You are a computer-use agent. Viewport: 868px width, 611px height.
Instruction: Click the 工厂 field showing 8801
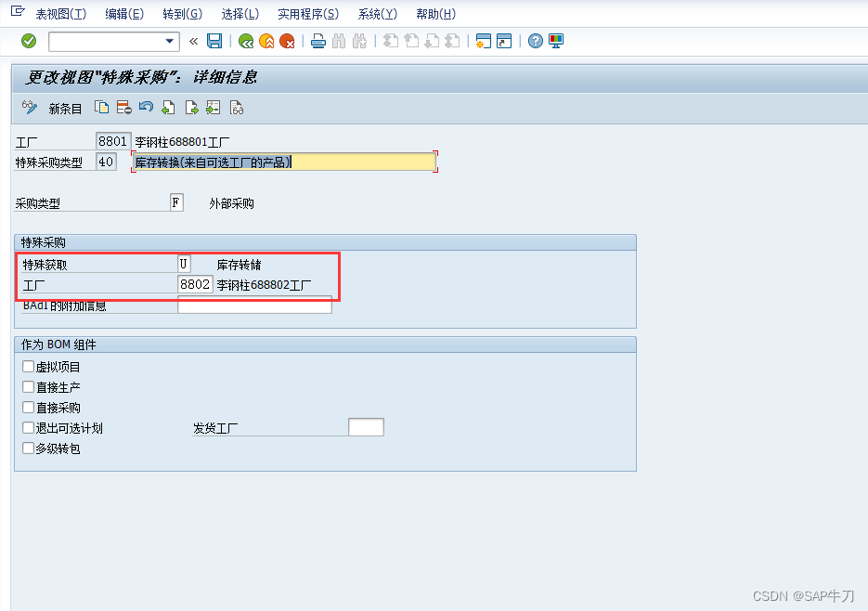pos(113,141)
